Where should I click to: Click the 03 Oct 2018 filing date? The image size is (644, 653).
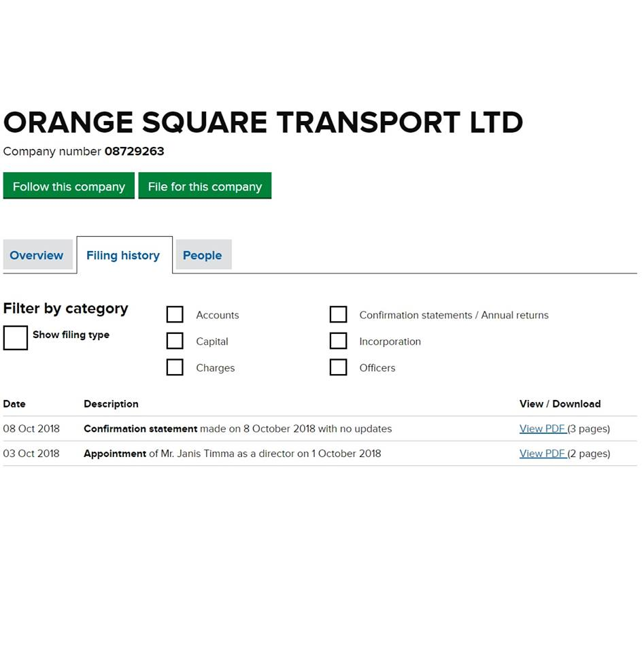coord(31,453)
